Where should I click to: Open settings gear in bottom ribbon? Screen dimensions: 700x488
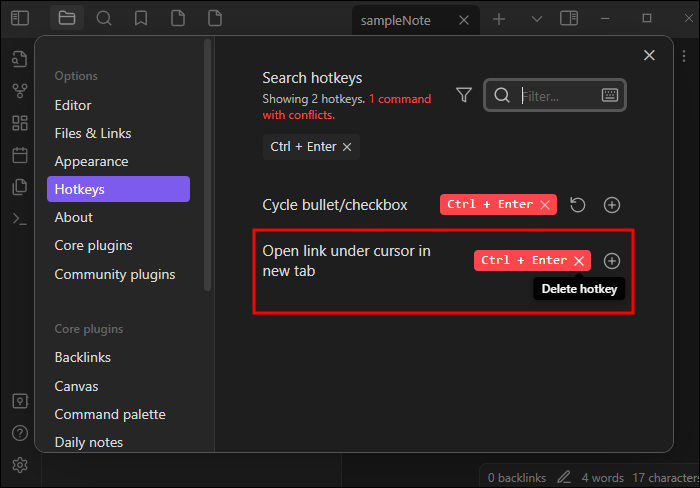pyautogui.click(x=20, y=465)
